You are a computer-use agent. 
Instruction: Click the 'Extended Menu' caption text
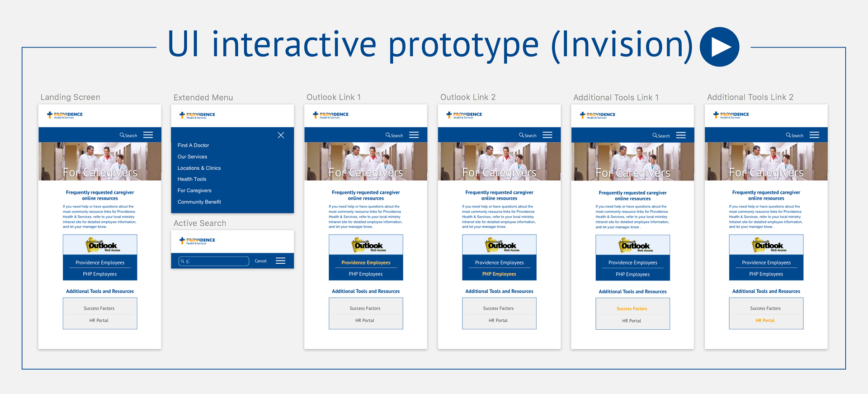click(203, 97)
